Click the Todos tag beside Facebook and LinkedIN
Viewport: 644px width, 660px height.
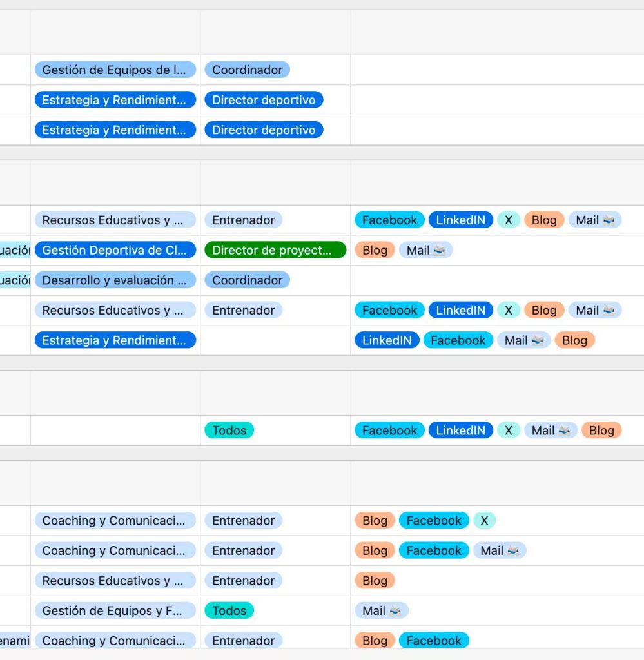(x=229, y=430)
